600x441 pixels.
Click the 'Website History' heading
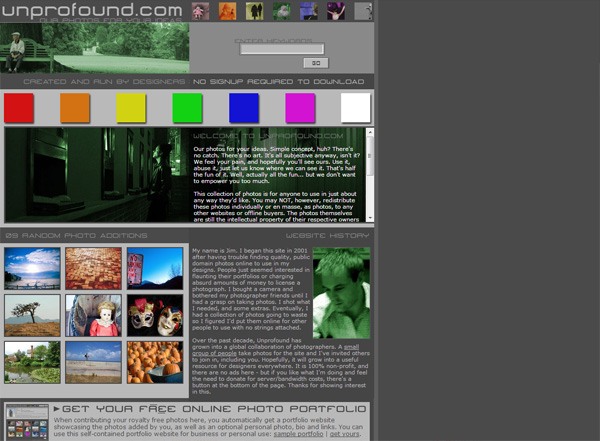(x=328, y=235)
